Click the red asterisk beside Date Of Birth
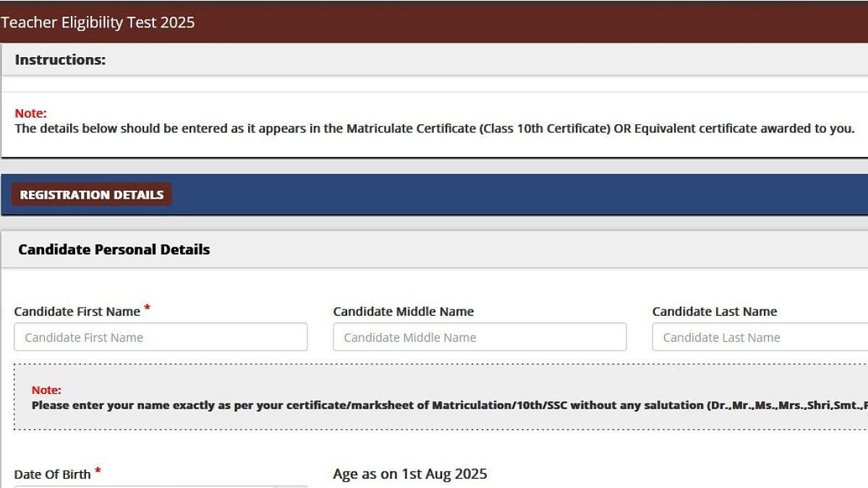 click(x=98, y=471)
